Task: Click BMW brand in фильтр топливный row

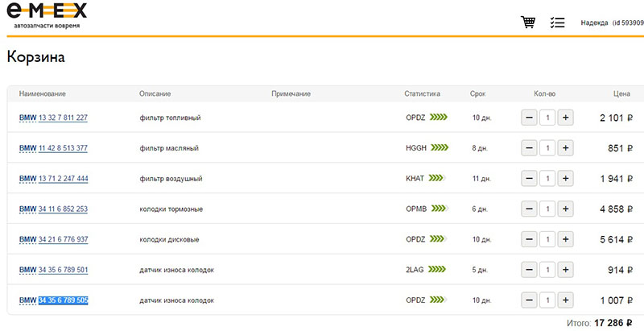Action: coord(27,118)
